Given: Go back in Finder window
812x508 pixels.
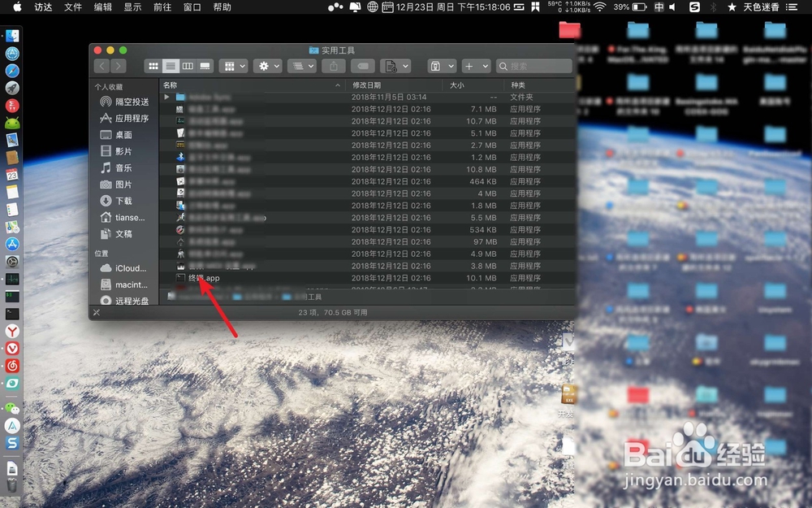Looking at the screenshot, I should click(102, 67).
